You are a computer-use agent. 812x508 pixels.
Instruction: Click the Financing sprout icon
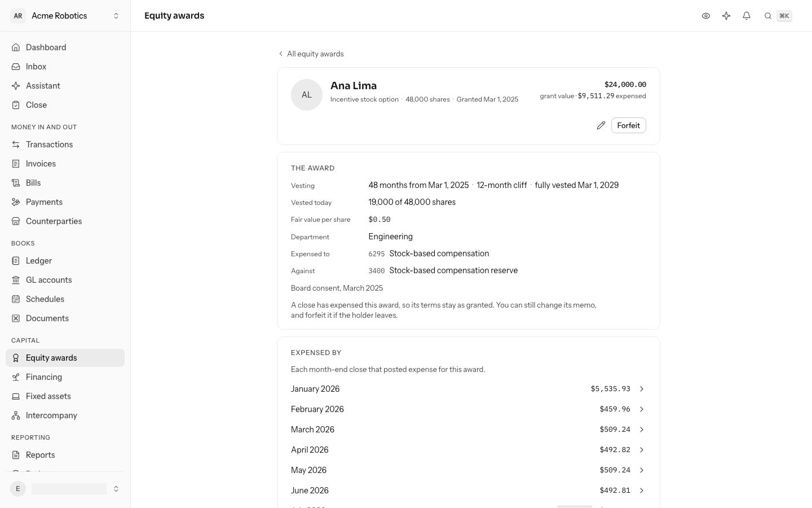16,377
